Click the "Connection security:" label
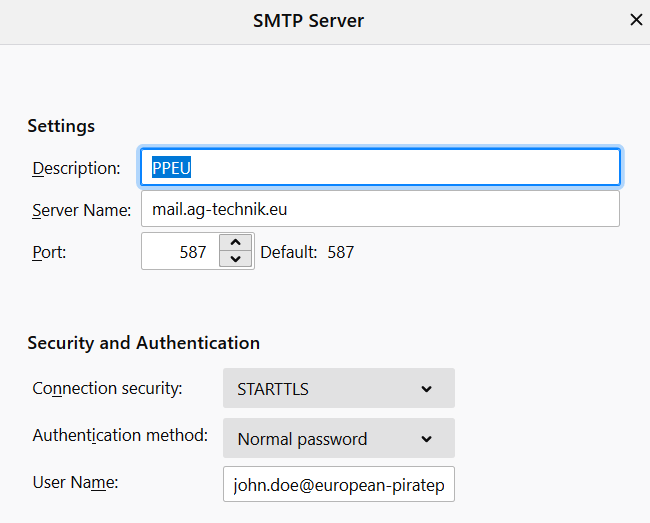The image size is (650, 523). (x=107, y=388)
